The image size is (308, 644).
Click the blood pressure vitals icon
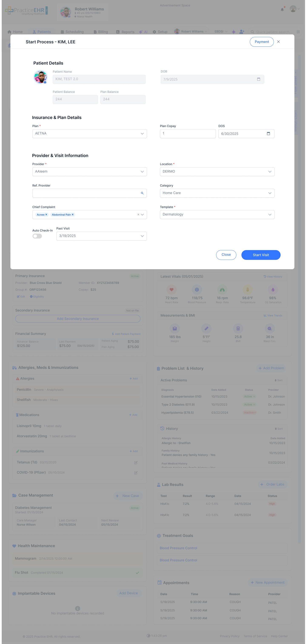coord(197,290)
